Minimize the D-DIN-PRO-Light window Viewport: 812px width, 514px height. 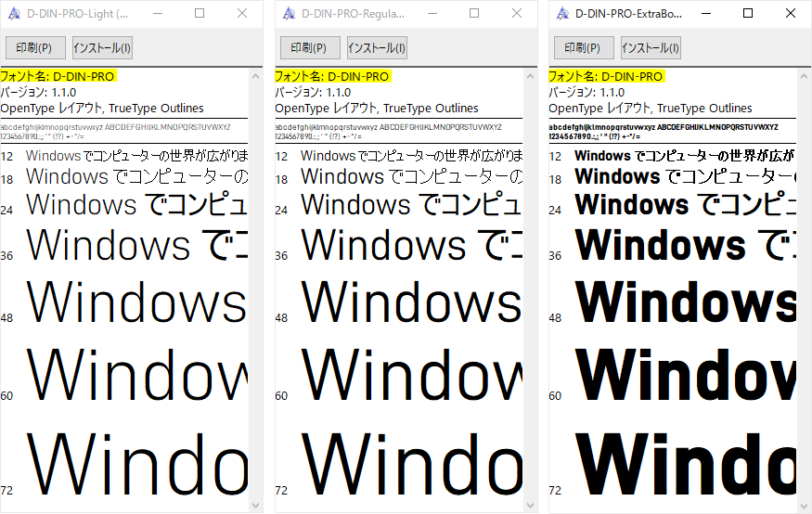[x=158, y=14]
